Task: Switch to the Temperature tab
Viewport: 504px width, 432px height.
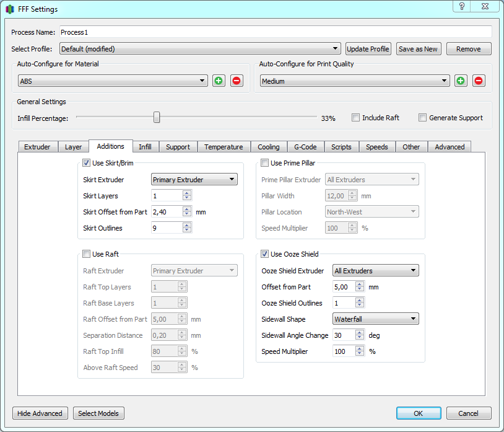Action: (224, 147)
